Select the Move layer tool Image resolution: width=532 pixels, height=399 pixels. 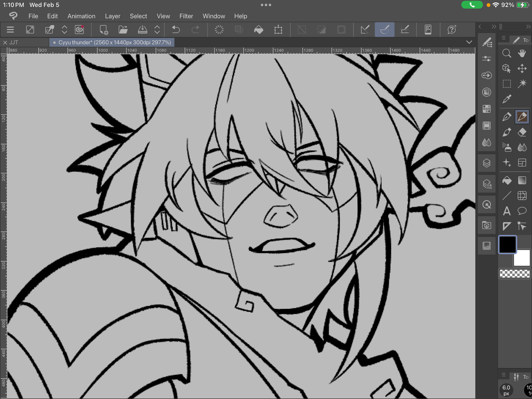[x=522, y=68]
